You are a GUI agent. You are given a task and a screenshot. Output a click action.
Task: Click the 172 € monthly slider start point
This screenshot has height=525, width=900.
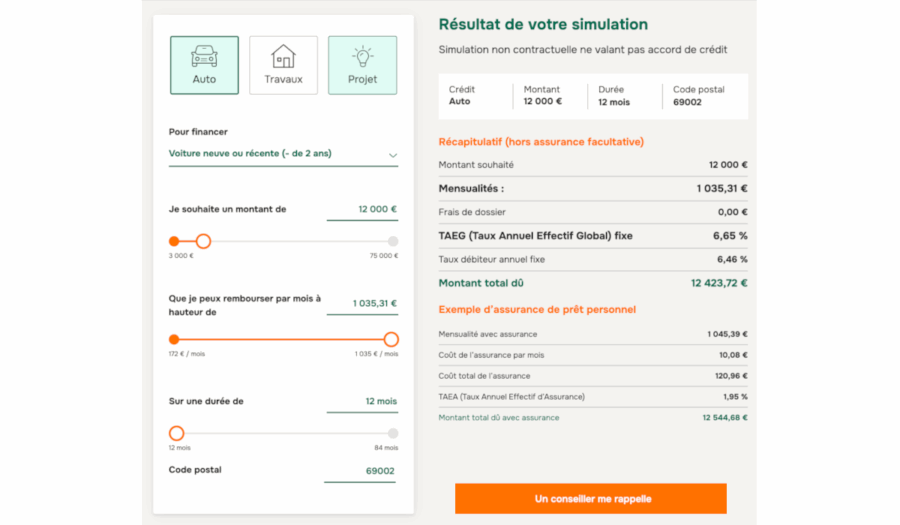click(174, 339)
